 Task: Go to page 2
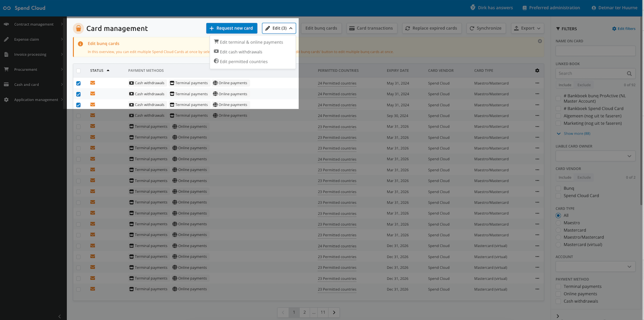304,312
